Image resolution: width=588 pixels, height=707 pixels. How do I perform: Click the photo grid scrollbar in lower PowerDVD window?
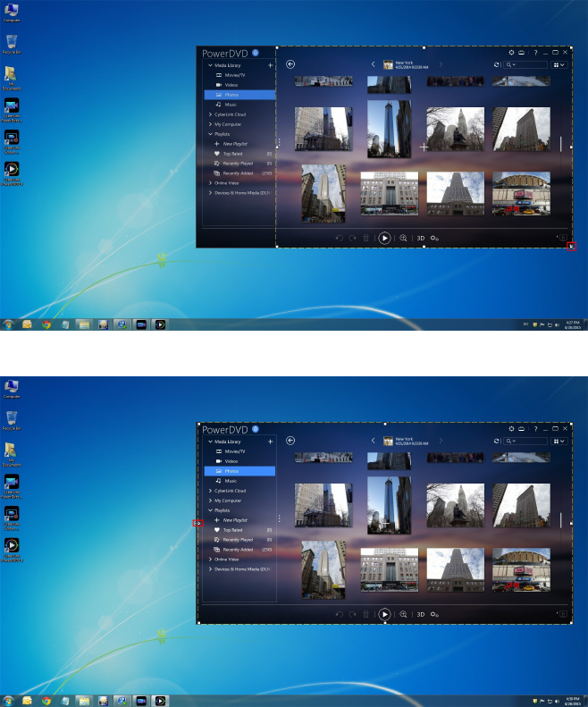point(560,520)
